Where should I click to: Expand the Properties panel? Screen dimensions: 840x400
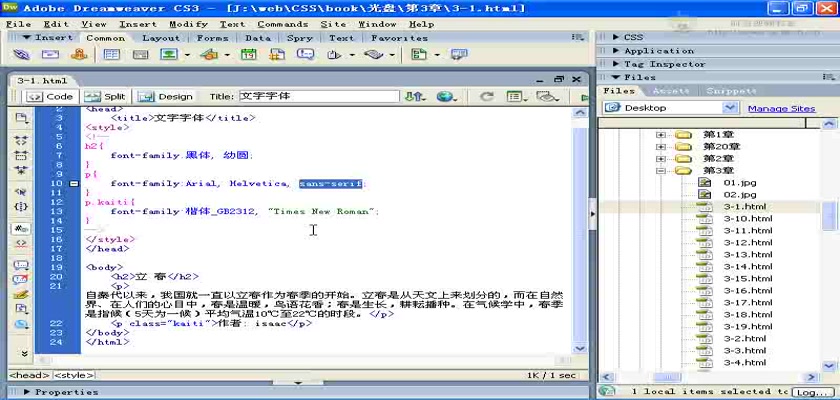[27, 392]
